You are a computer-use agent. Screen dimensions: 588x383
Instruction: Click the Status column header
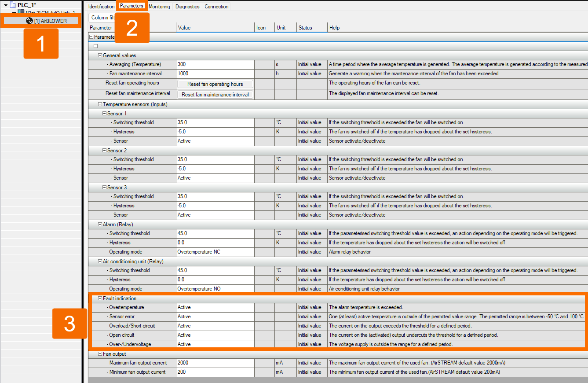(312, 28)
